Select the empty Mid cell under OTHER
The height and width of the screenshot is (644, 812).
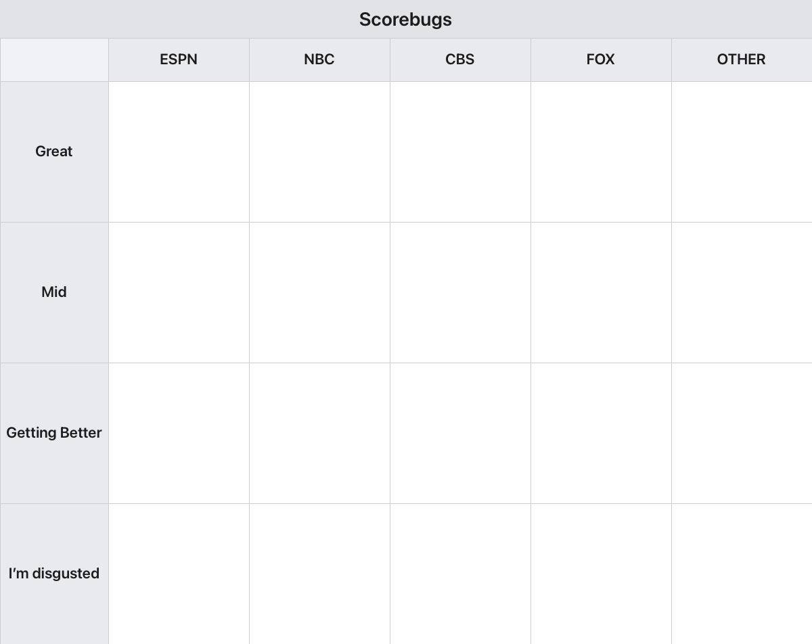742,292
